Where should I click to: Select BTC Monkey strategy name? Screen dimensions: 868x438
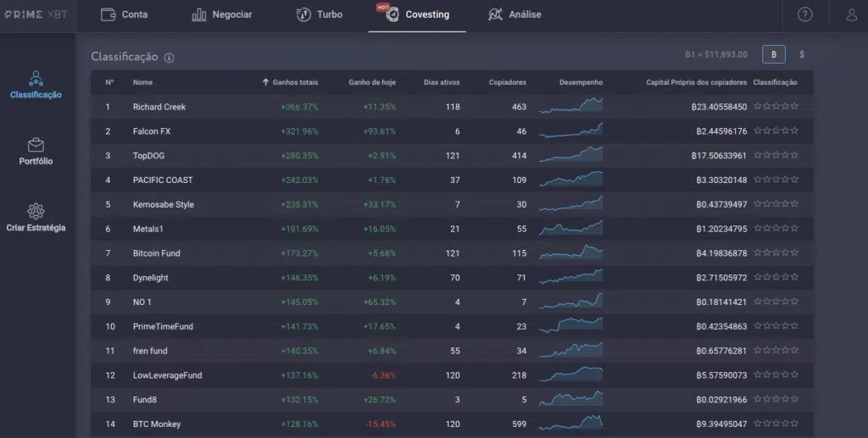157,424
